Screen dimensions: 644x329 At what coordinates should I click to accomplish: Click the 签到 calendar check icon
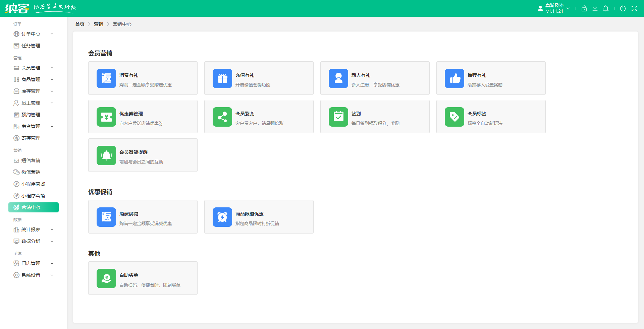338,117
